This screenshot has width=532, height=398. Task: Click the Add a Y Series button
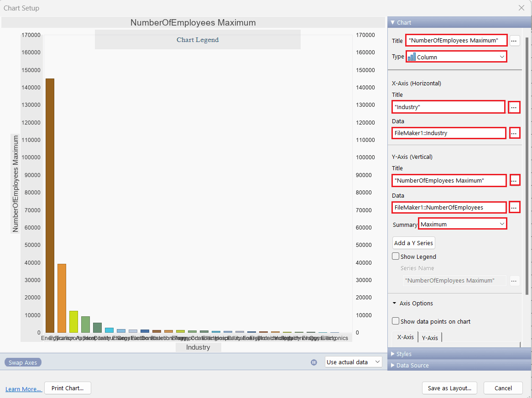(413, 243)
